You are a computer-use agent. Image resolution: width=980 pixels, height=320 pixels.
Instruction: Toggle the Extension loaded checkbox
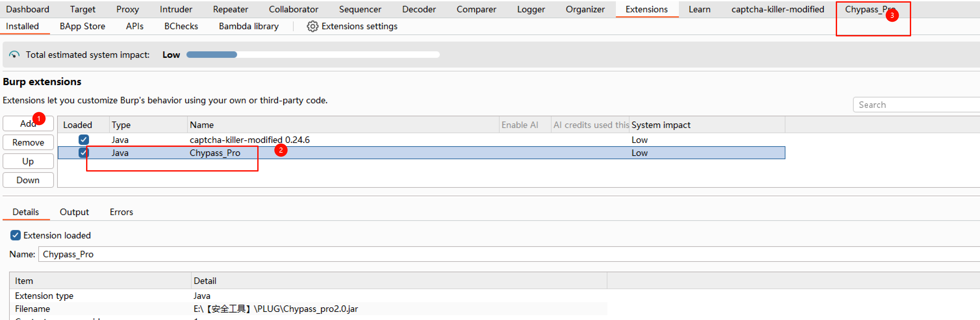(15, 235)
